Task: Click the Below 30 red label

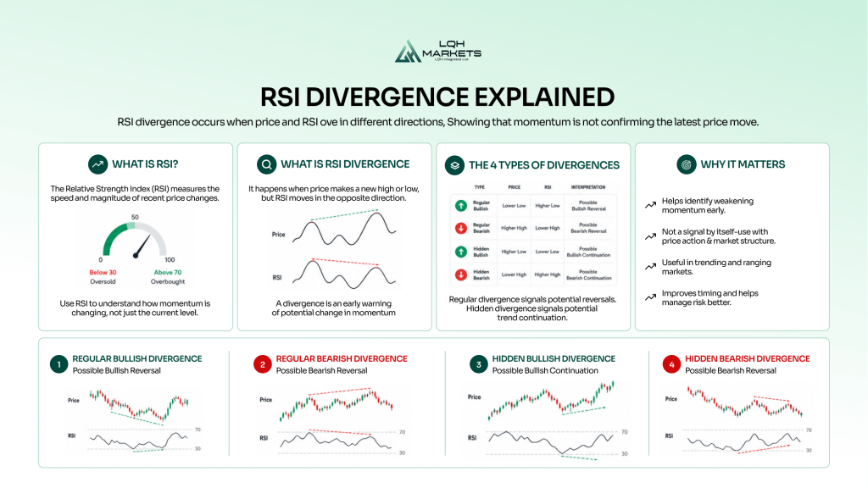Action: coord(103,272)
